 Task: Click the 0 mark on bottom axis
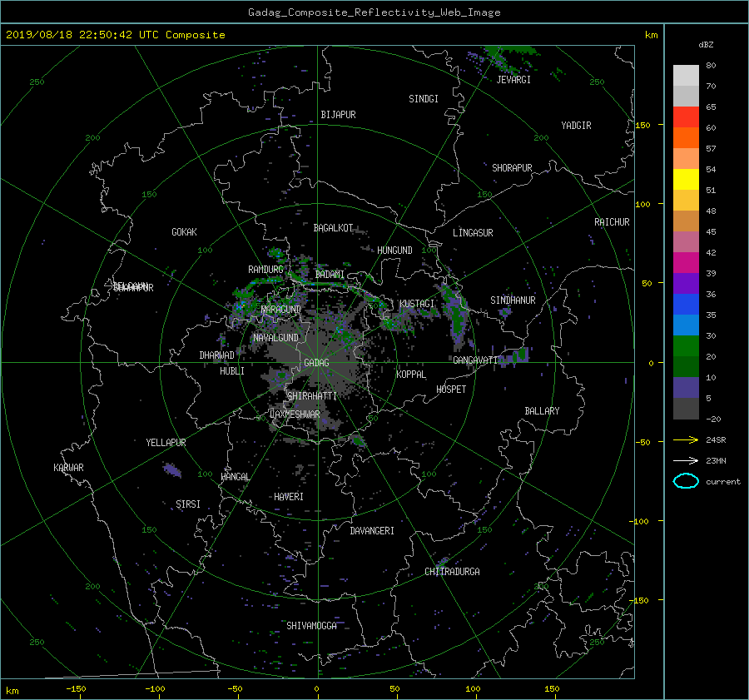[316, 689]
